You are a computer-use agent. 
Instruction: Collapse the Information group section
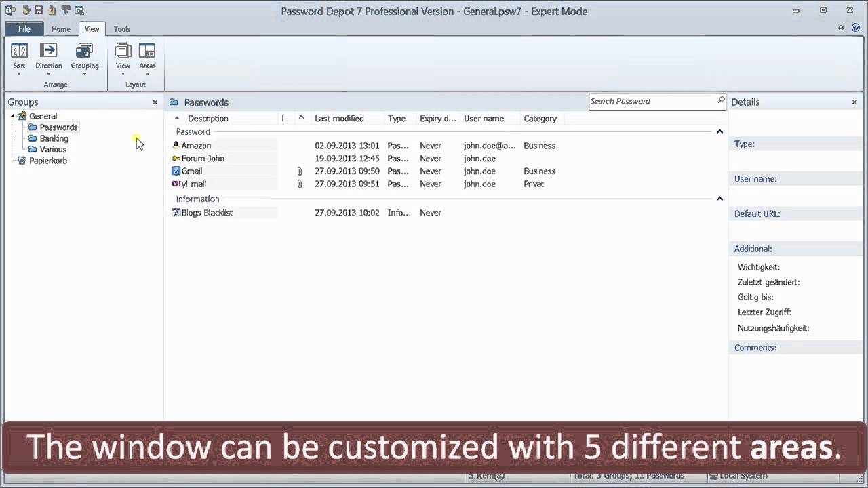719,199
